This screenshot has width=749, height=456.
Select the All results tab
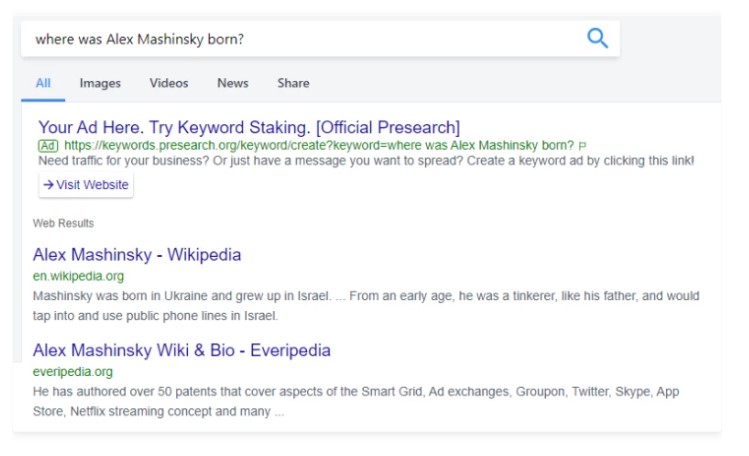click(x=43, y=83)
